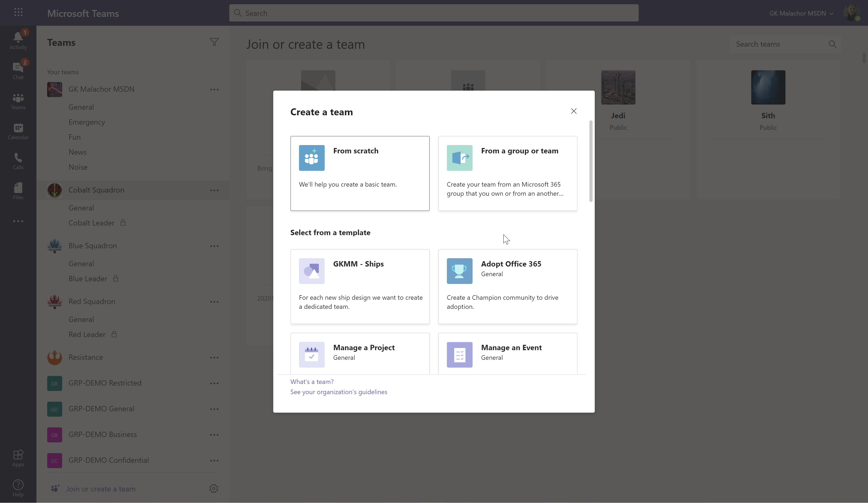This screenshot has width=868, height=503.
Task: Click the Resistance team avatar
Action: tap(54, 357)
